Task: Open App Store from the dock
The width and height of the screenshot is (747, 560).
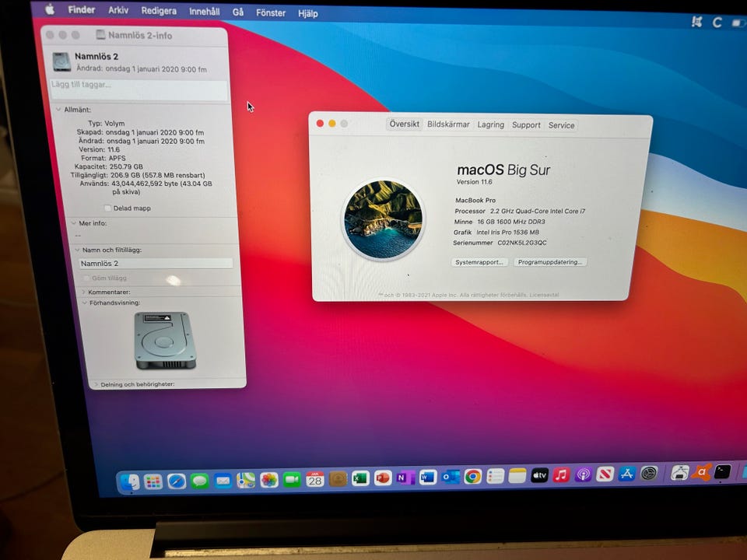Action: click(626, 474)
